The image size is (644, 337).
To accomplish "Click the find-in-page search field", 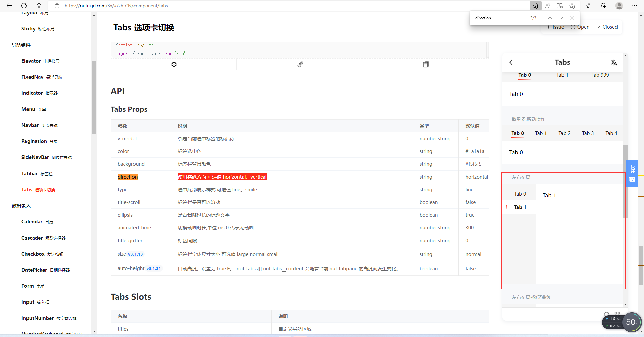I will click(x=500, y=18).
